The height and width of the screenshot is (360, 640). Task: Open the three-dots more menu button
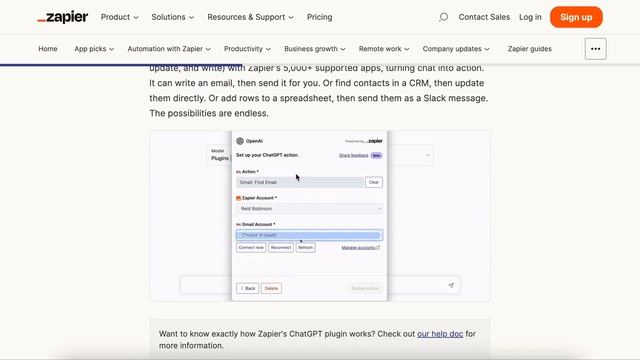click(x=596, y=49)
